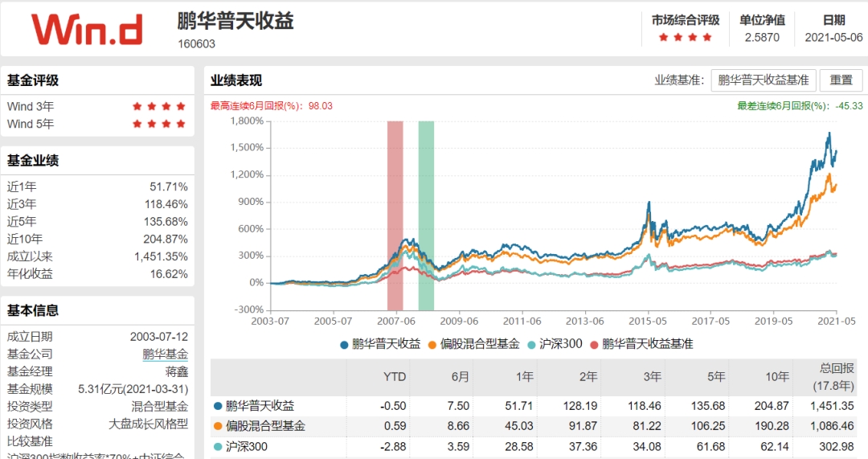The height and width of the screenshot is (459, 868).
Task: Click the 基金业绩 panel heading
Action: [x=33, y=161]
